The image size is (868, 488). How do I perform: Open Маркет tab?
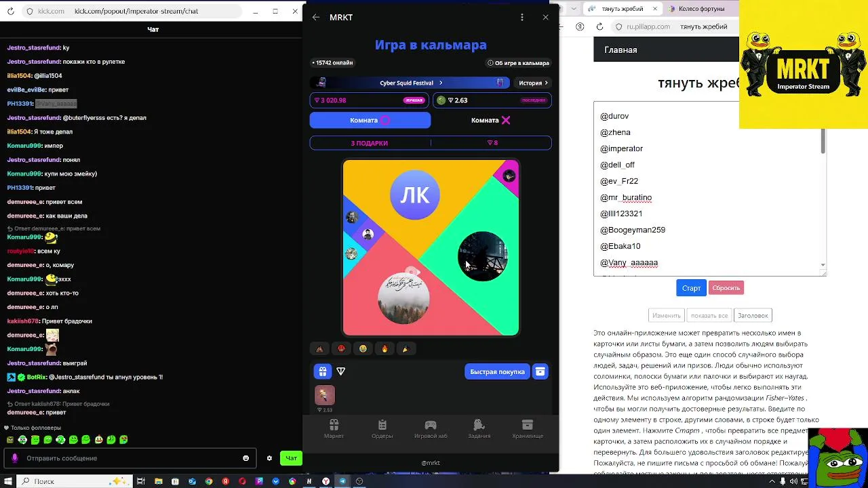[x=334, y=429]
